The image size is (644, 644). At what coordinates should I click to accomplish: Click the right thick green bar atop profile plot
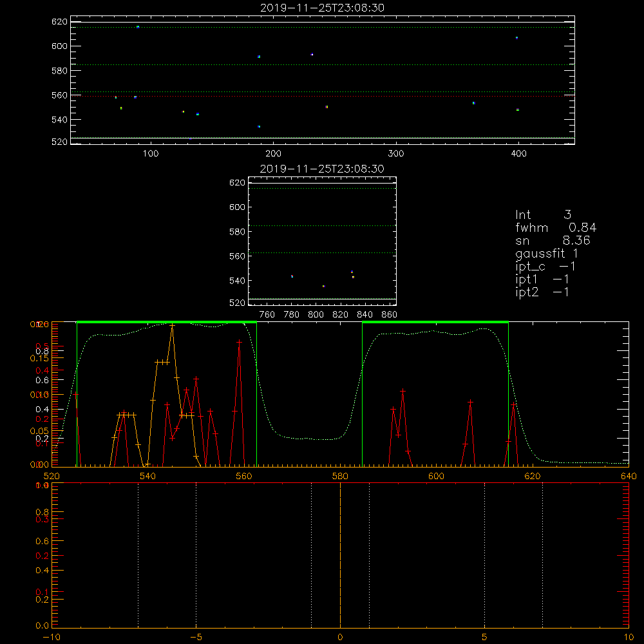click(435, 322)
